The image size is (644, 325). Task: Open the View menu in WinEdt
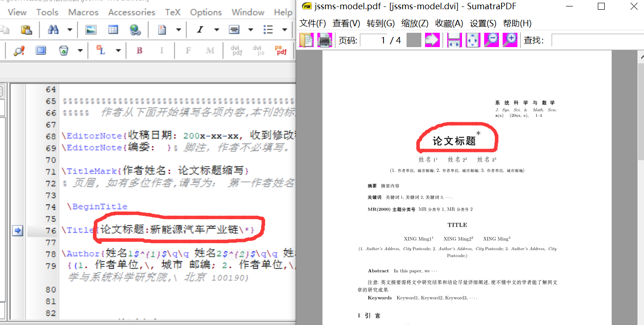pyautogui.click(x=17, y=12)
